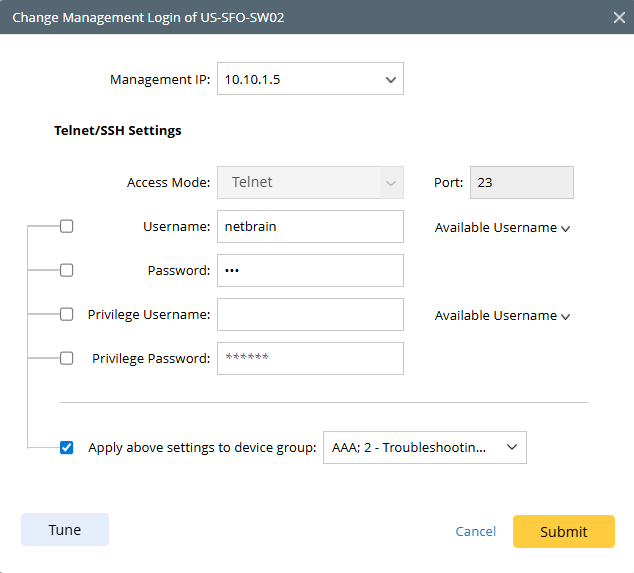Viewport: 634px width, 573px height.
Task: Select the Privilege Password input field
Action: (309, 359)
